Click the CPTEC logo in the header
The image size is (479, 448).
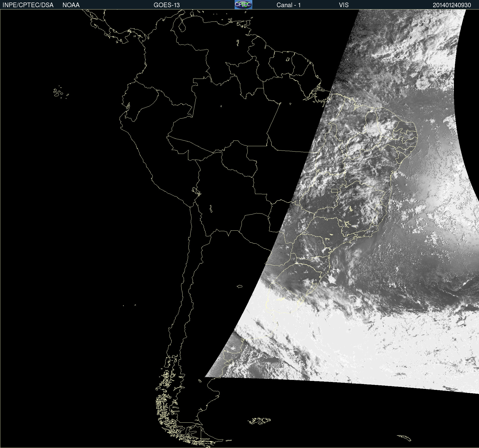[x=243, y=5]
